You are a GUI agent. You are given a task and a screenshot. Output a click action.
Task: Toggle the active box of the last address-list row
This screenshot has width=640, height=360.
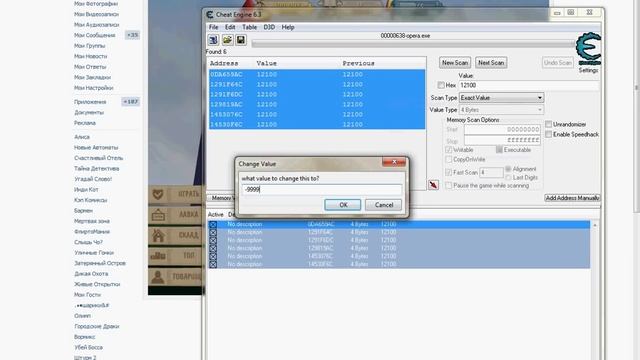[x=213, y=264]
